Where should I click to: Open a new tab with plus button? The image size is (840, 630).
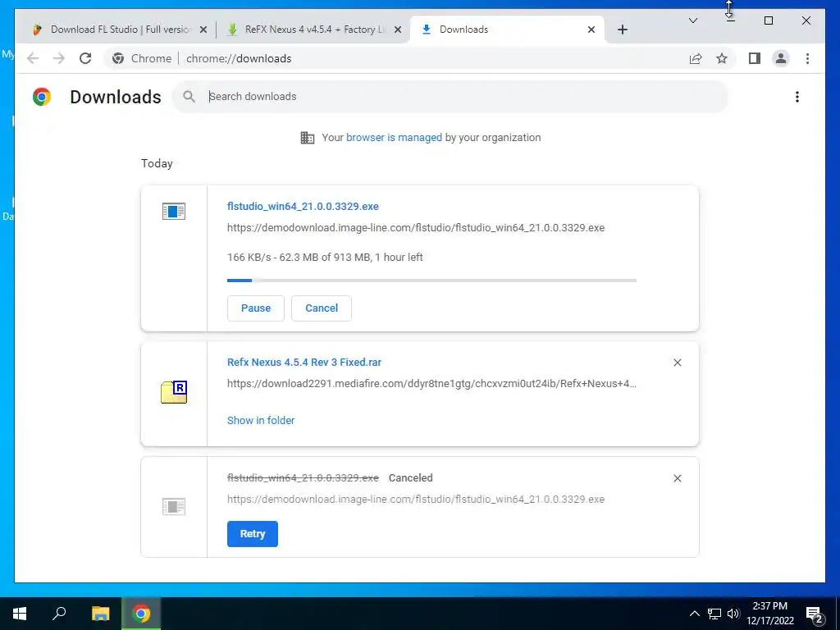(x=622, y=30)
